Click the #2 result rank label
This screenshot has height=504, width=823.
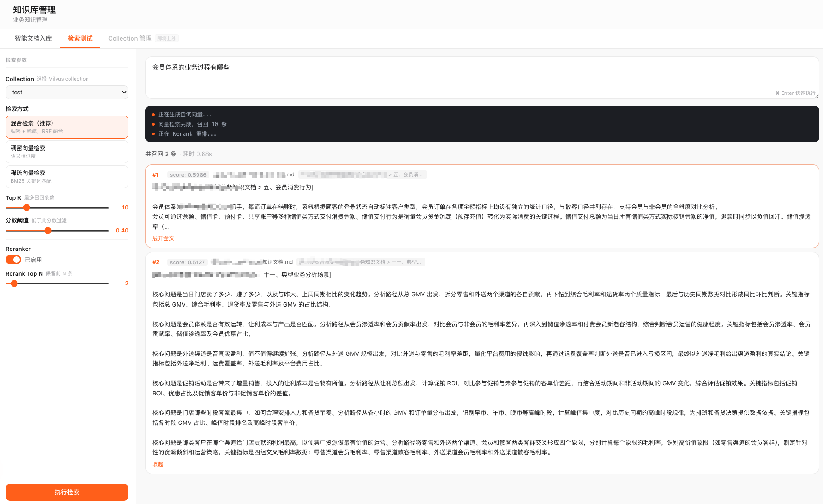click(x=156, y=262)
